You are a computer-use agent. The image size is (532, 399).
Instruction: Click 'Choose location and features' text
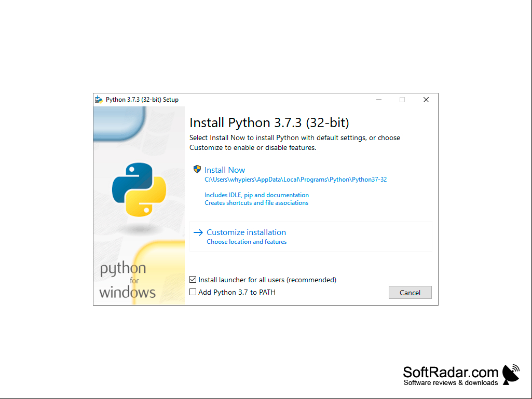tap(247, 242)
